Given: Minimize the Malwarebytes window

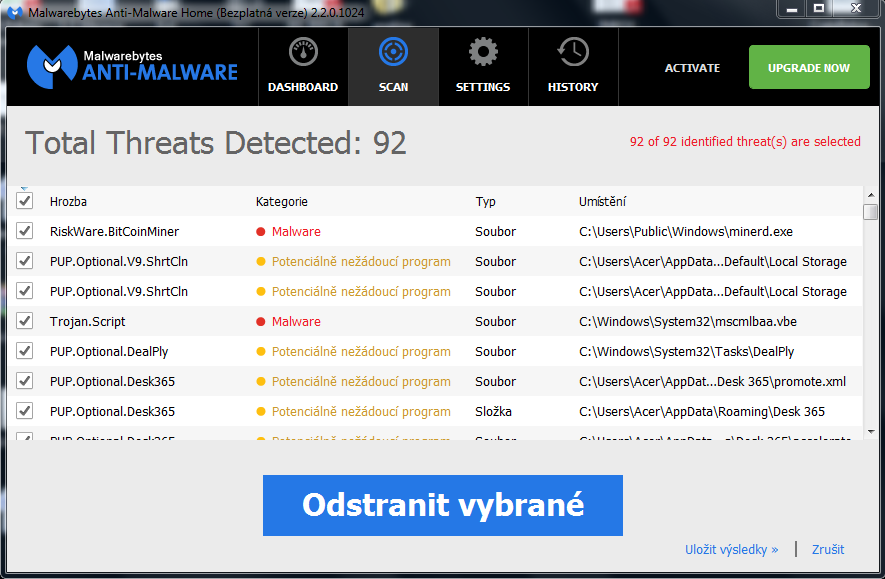Looking at the screenshot, I should click(792, 8).
